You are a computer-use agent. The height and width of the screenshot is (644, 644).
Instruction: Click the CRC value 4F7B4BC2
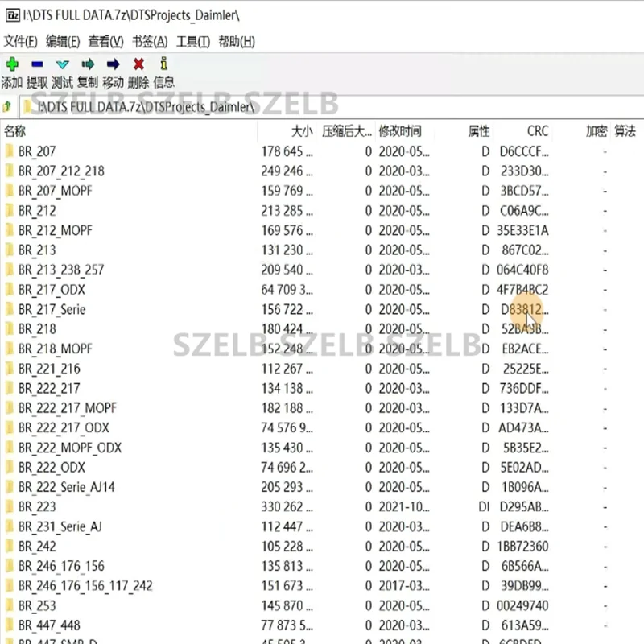coord(522,290)
